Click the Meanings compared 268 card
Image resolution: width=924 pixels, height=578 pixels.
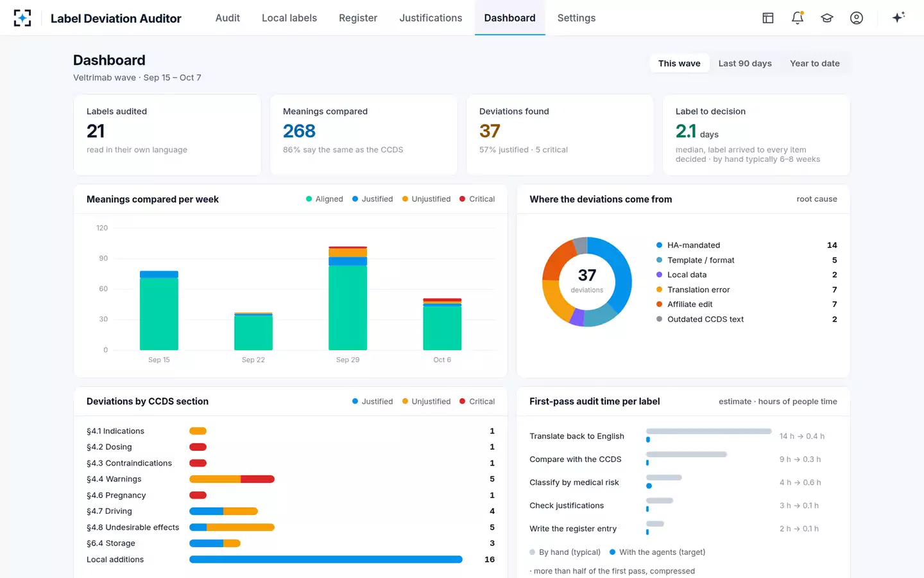tap(364, 135)
